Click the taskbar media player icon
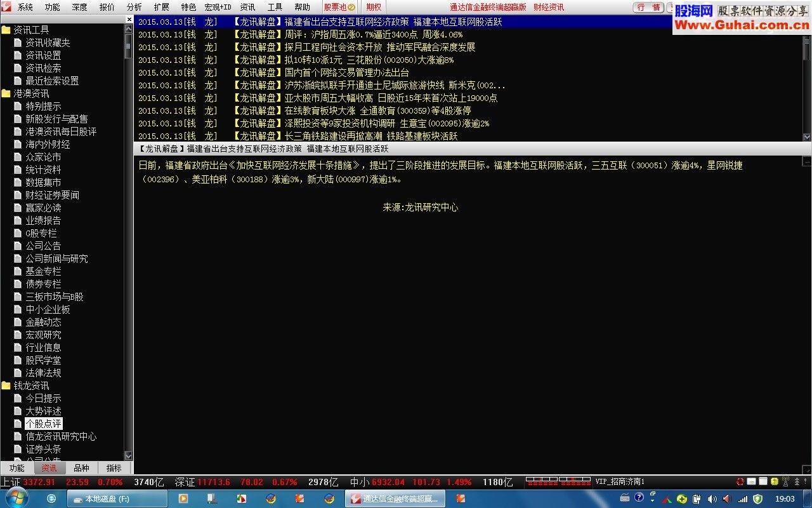This screenshot has height=508, width=812. tap(183, 498)
